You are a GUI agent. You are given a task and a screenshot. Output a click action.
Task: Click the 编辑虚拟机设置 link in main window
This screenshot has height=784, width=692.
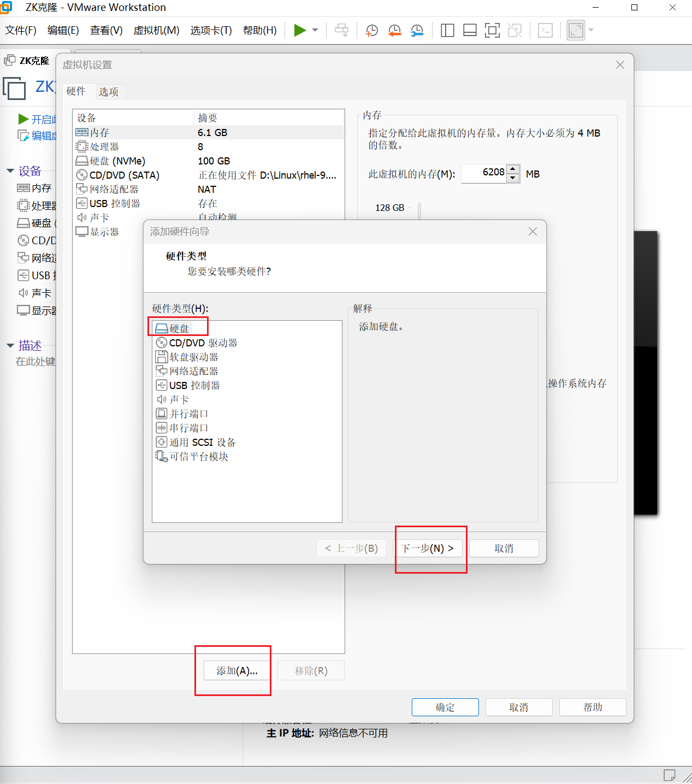click(x=37, y=135)
